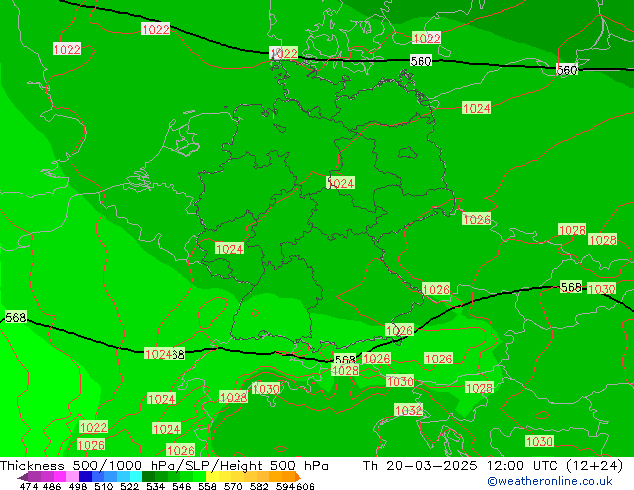Pick the orange arrow end of the color scale
This screenshot has height=490, width=634.
[298, 477]
